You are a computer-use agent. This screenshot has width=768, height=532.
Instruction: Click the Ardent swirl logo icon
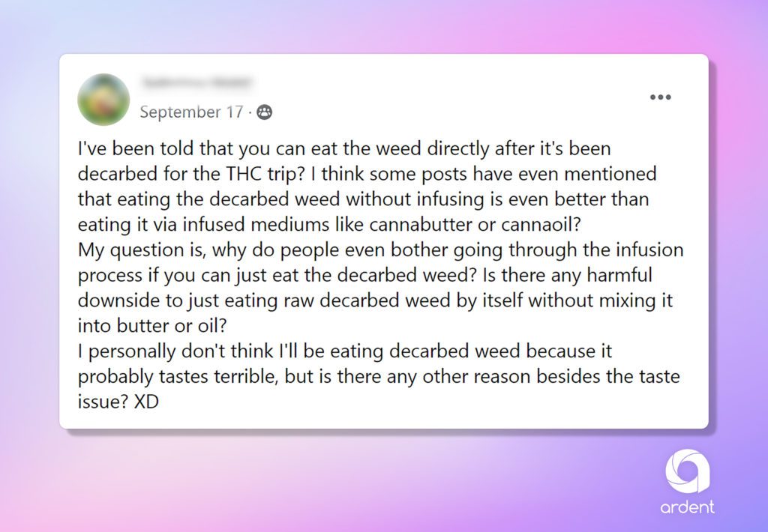(x=687, y=471)
